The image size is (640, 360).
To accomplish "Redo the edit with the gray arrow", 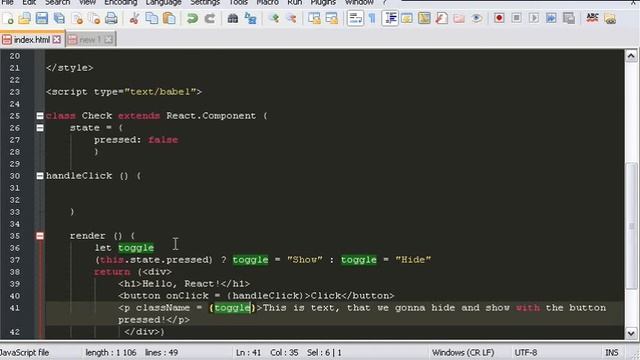I will pyautogui.click(x=209, y=18).
